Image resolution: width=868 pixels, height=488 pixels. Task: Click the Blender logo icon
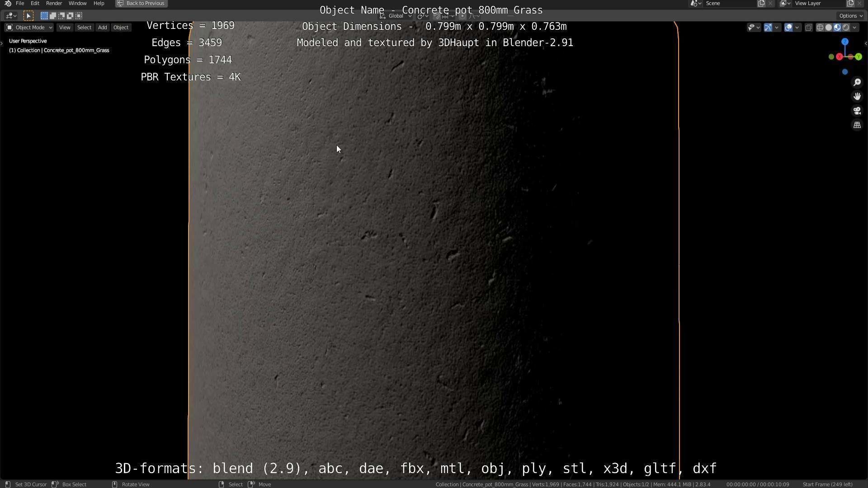(x=8, y=3)
